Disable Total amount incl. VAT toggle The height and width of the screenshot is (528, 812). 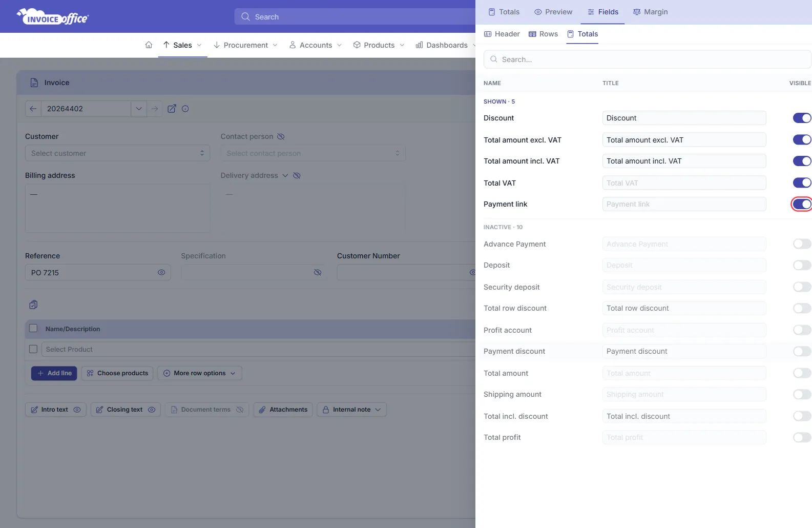pos(802,161)
